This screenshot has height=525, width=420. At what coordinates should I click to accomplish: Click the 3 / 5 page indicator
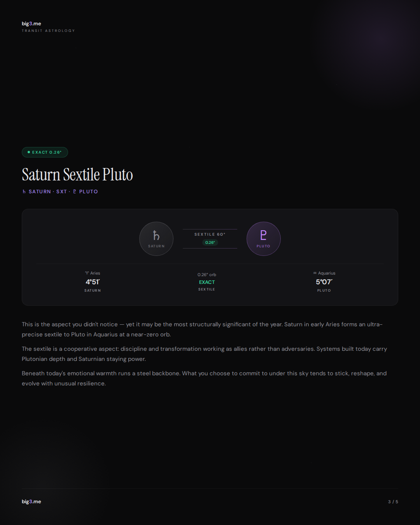tap(393, 502)
